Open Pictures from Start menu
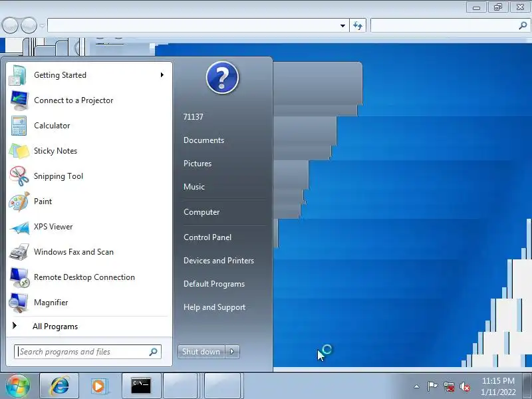Viewport: 532px width, 399px height. [198, 164]
